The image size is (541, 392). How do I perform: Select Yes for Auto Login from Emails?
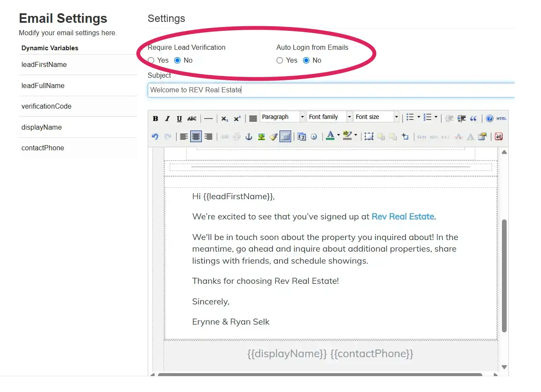click(280, 61)
